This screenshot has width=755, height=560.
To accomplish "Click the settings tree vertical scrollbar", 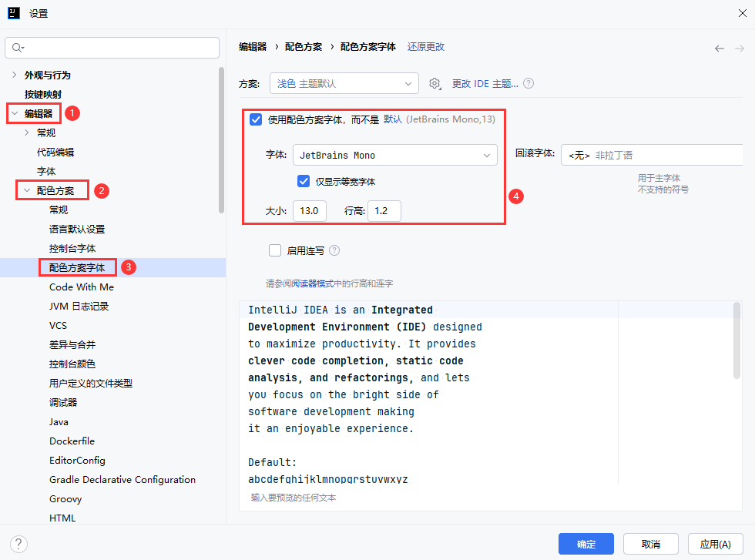I will 222,139.
